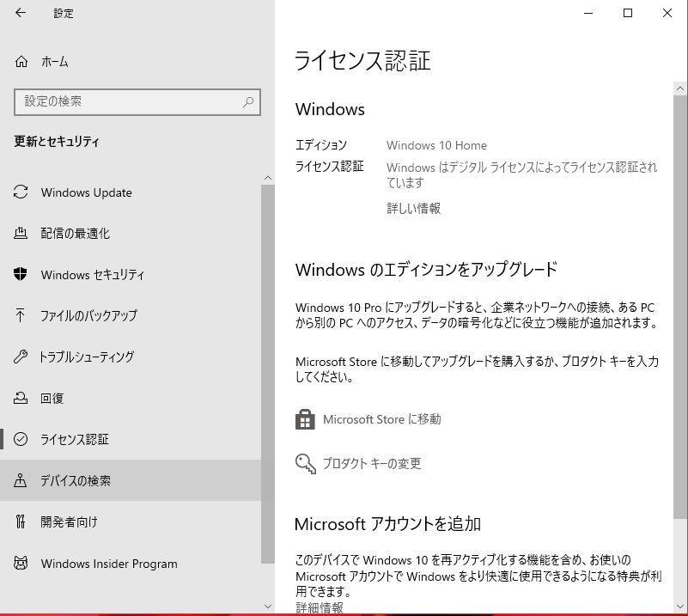The image size is (688, 616).
Task: Open 詳細情報 link at bottom
Action: point(320,607)
